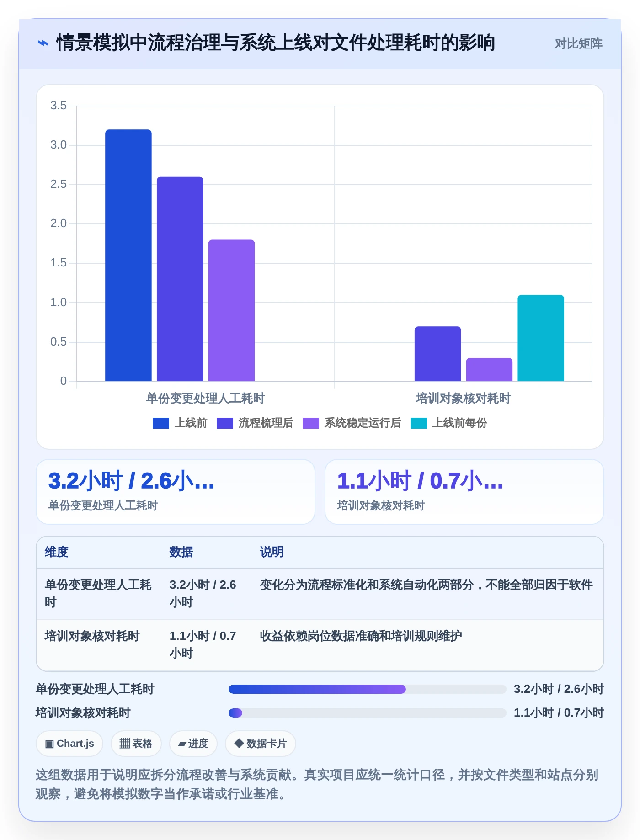This screenshot has height=840, width=640.
Task: Click the 2.6 indigo bar in first group
Action: 180,279
